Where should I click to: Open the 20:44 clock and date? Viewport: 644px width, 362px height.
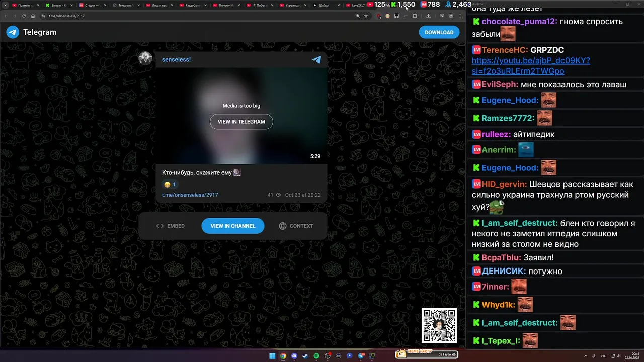click(x=631, y=355)
